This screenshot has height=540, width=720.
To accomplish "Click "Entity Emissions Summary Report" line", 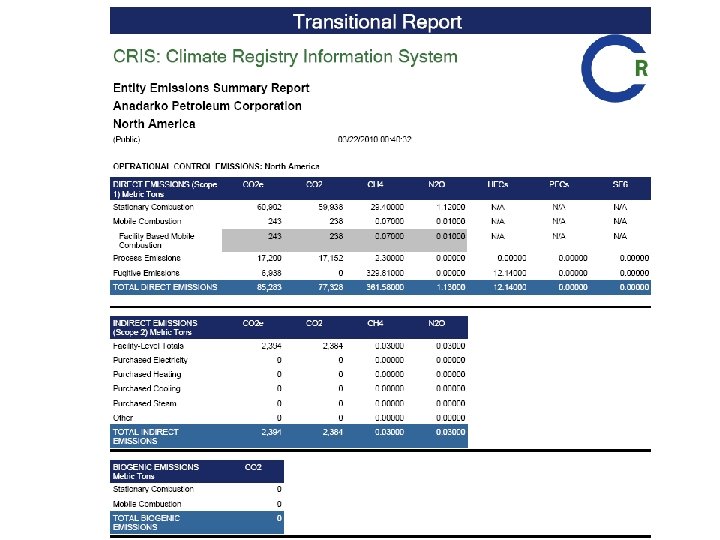I will tap(211, 88).
